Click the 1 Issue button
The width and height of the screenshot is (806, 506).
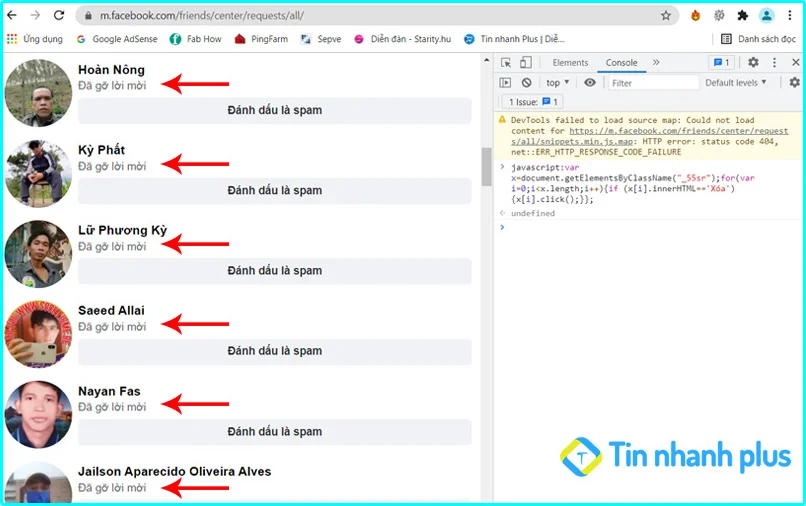[533, 102]
